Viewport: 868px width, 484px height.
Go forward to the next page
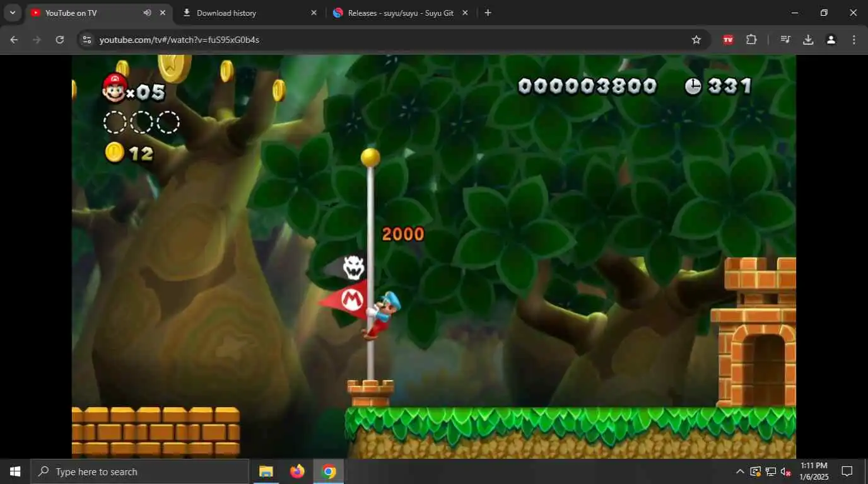(37, 40)
